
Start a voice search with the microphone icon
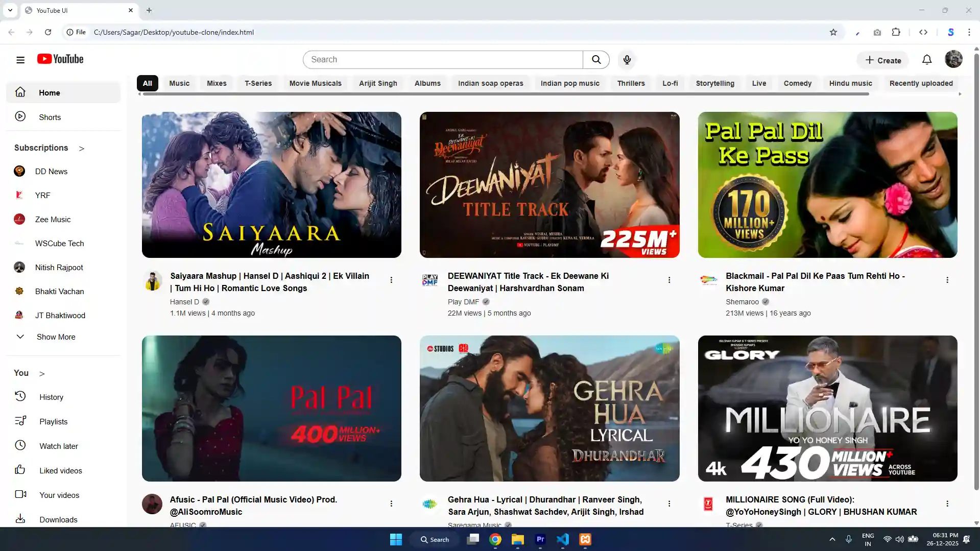coord(627,59)
